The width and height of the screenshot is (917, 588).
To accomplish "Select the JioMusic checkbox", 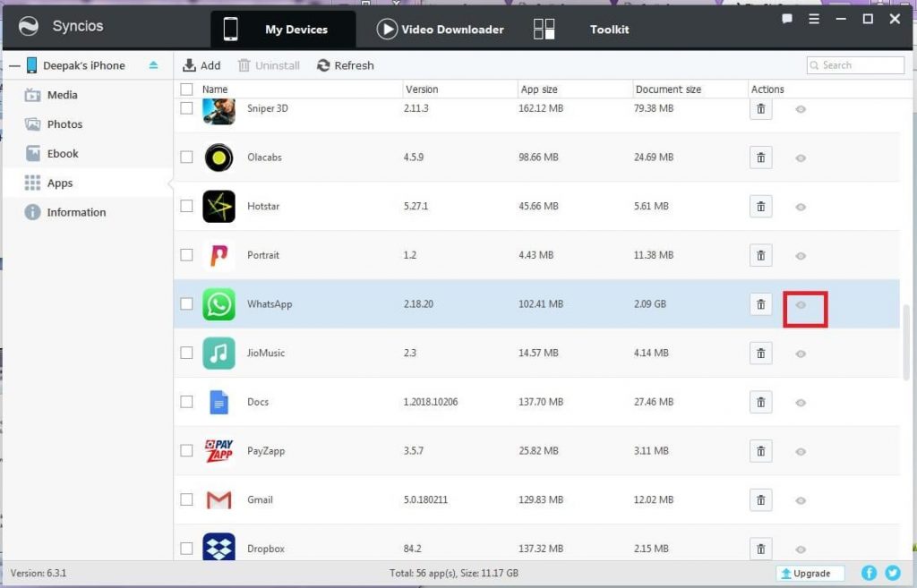I will tap(186, 353).
